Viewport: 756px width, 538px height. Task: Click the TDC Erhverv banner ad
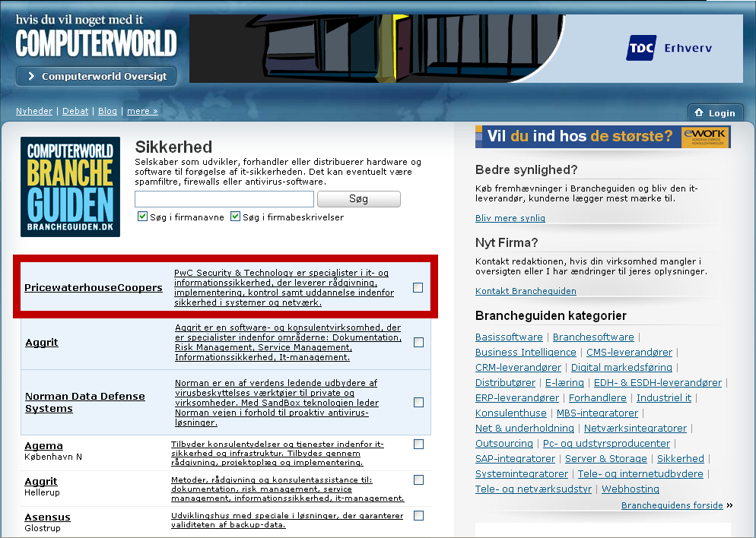pyautogui.click(x=465, y=48)
